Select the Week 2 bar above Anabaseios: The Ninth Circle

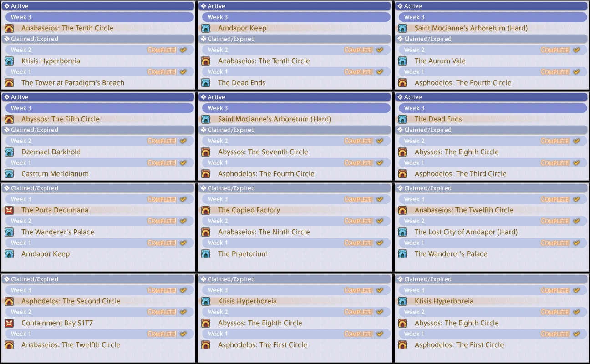click(x=296, y=221)
